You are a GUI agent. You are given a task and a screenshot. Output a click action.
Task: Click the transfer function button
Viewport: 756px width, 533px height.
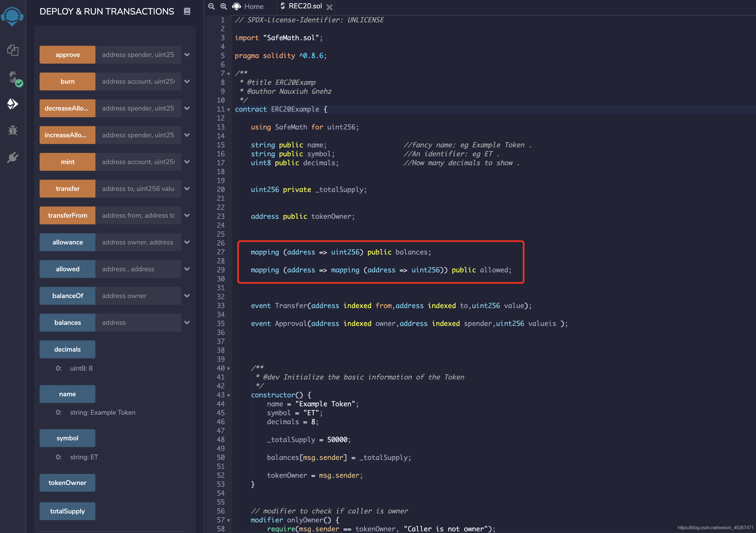[68, 188]
